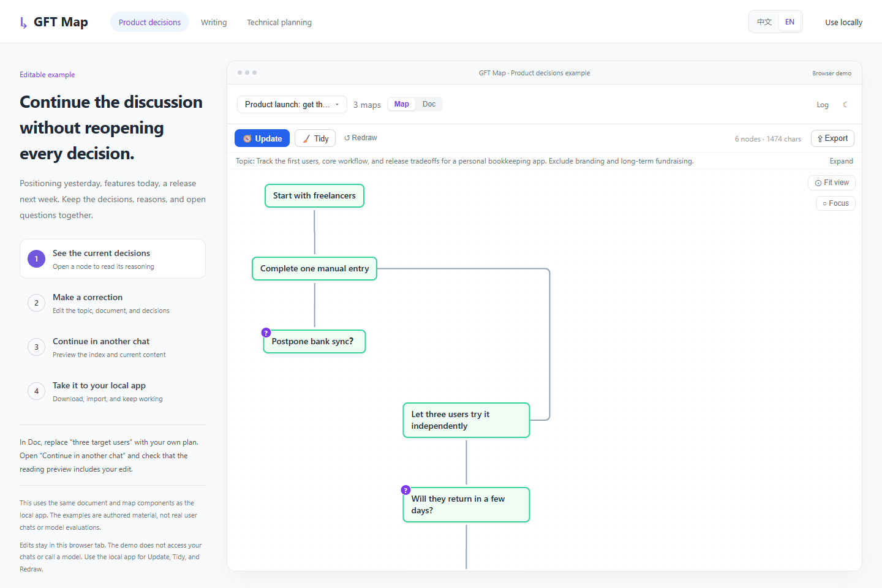Open the Let three users try it node
The height and width of the screenshot is (588, 882).
tap(466, 420)
